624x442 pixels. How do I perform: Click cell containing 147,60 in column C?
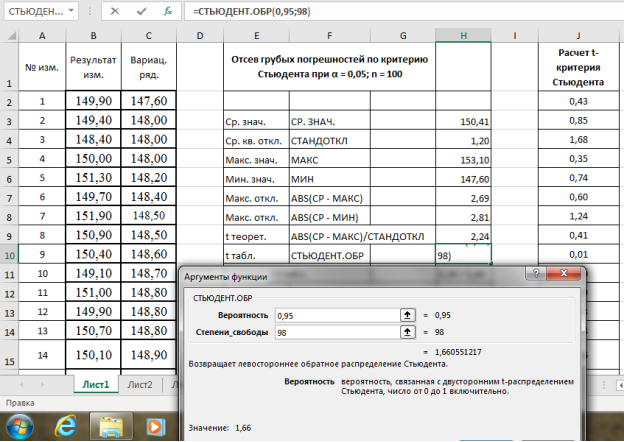(148, 101)
